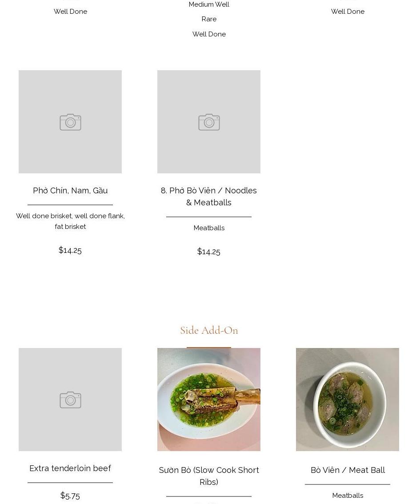Click the Meatballs description under Phở Bò Viên
420x504 pixels.
pos(209,228)
